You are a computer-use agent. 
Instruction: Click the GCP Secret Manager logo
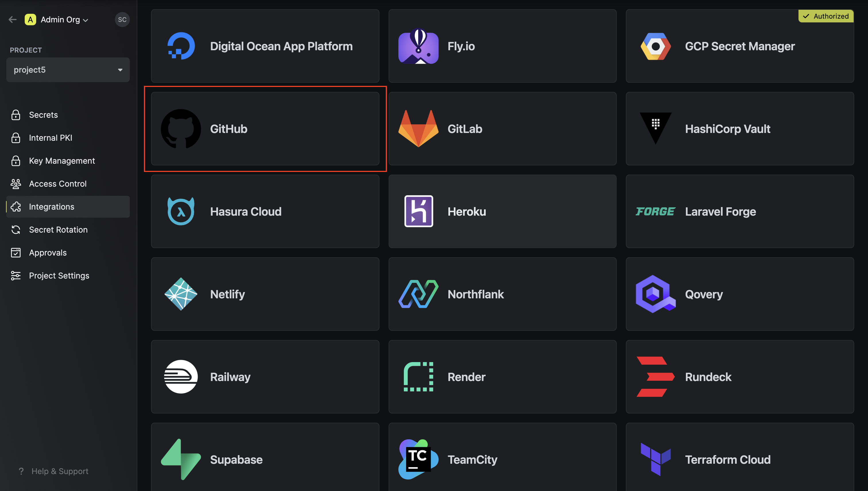click(655, 46)
